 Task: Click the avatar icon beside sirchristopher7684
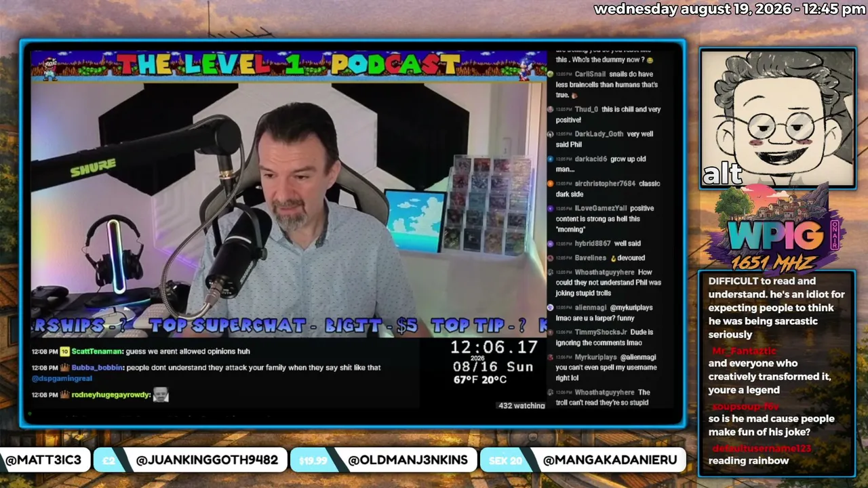(x=550, y=184)
